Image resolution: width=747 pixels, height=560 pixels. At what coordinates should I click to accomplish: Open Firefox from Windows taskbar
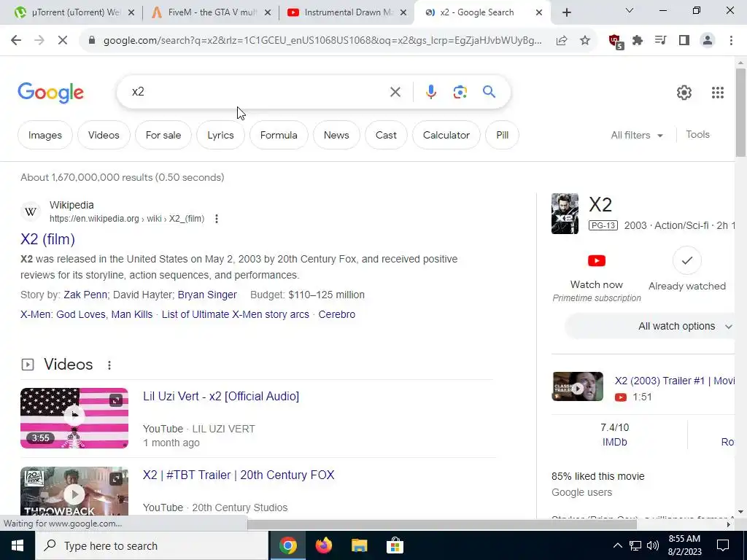(x=323, y=545)
